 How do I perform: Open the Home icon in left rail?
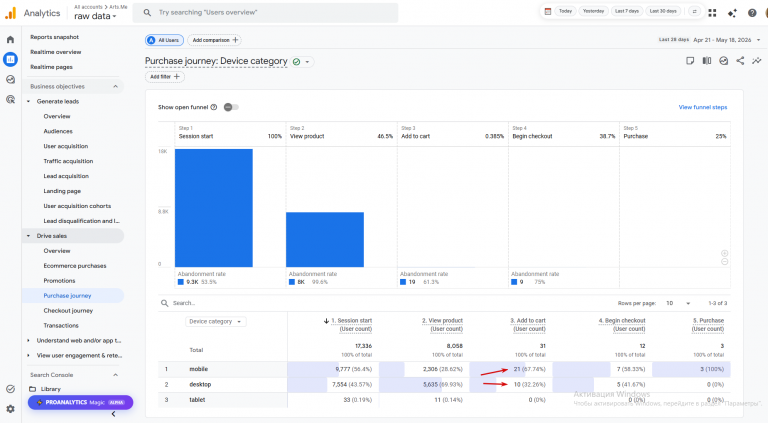tap(10, 40)
